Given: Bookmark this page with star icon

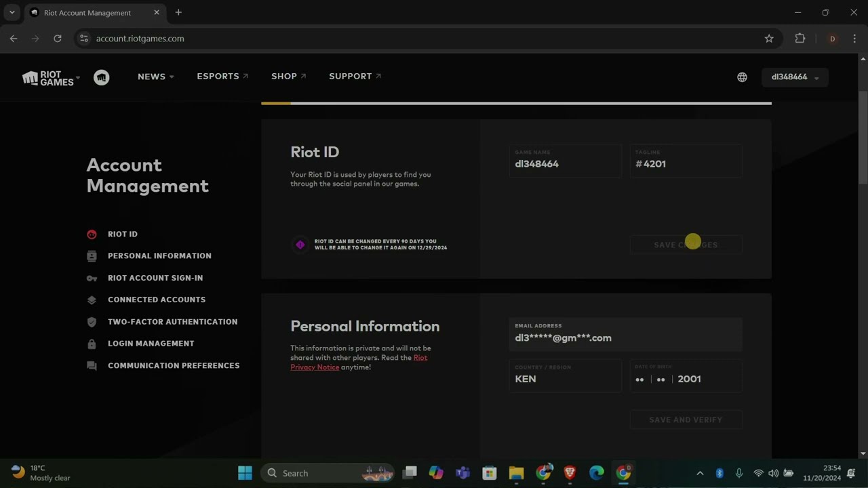Looking at the screenshot, I should click(769, 39).
